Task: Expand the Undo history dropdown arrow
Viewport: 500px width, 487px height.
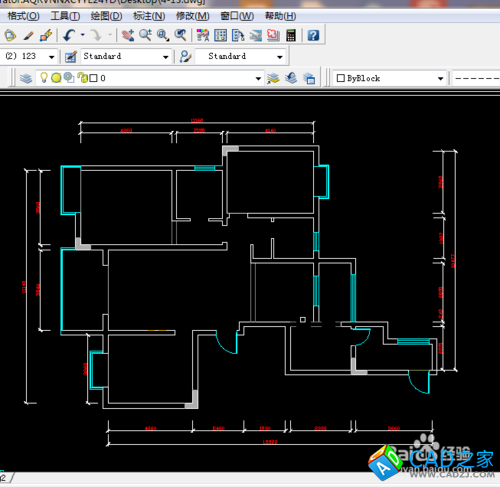Action: click(x=82, y=35)
